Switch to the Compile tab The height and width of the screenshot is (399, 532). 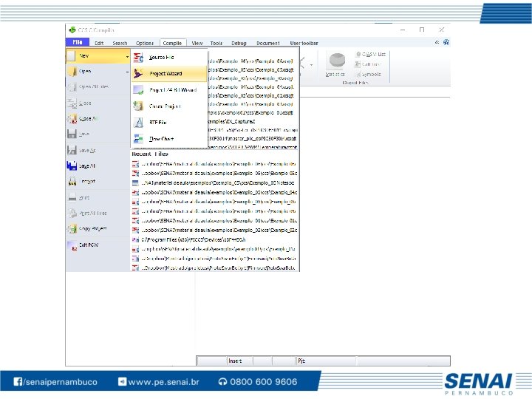(172, 43)
